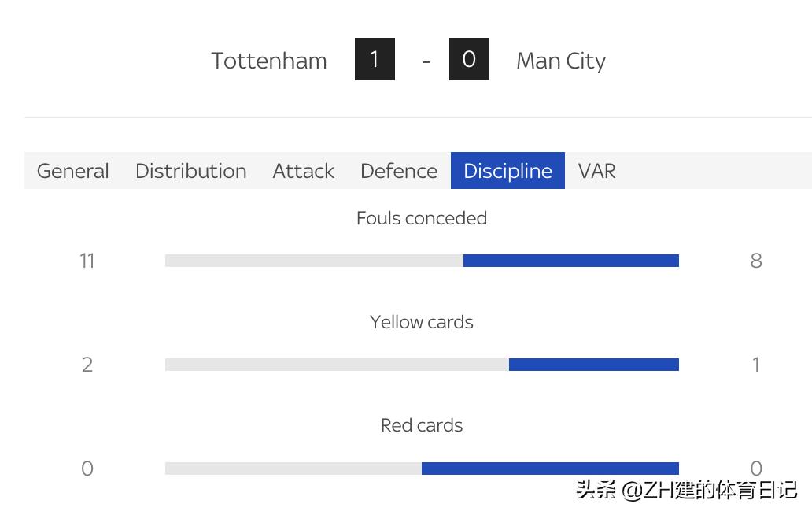Click the Tottenham team name
The width and height of the screenshot is (812, 515).
coord(269,61)
